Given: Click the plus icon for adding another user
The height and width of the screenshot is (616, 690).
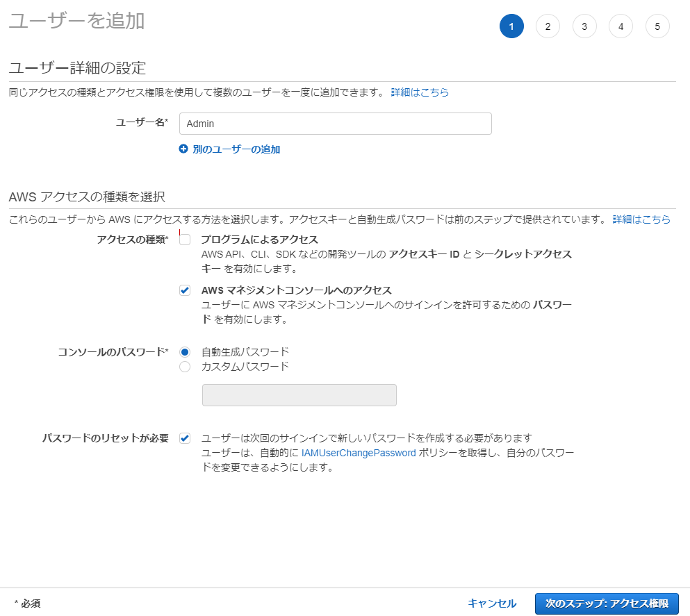Looking at the screenshot, I should (183, 149).
